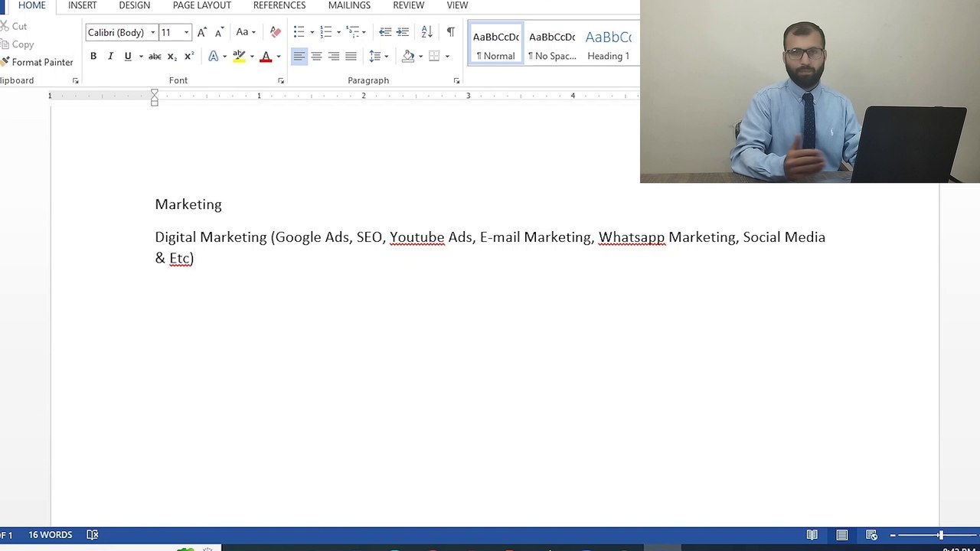The image size is (980, 551).
Task: Create a multilevel list
Action: pyautogui.click(x=353, y=32)
